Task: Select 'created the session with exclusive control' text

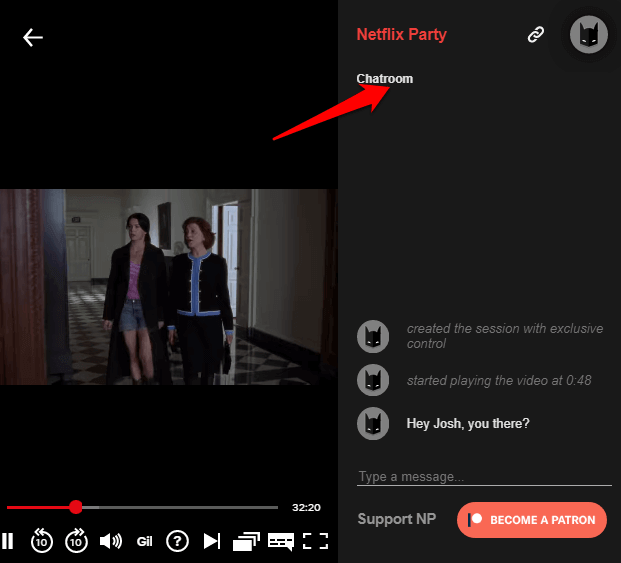Action: [505, 336]
